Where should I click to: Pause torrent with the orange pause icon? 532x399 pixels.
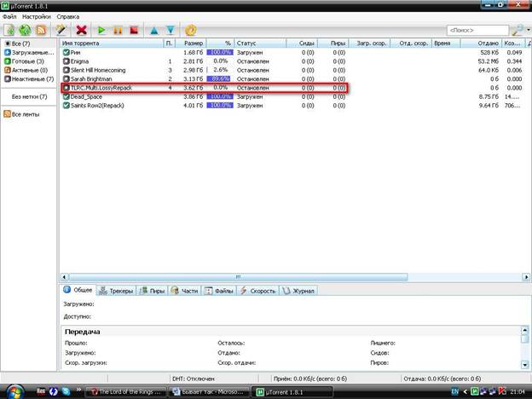(118, 30)
